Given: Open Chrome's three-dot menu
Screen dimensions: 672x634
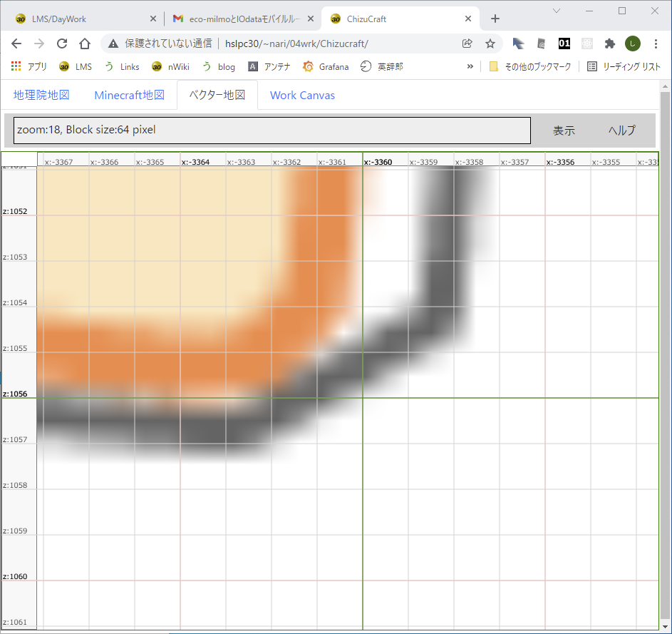Looking at the screenshot, I should coord(656,44).
